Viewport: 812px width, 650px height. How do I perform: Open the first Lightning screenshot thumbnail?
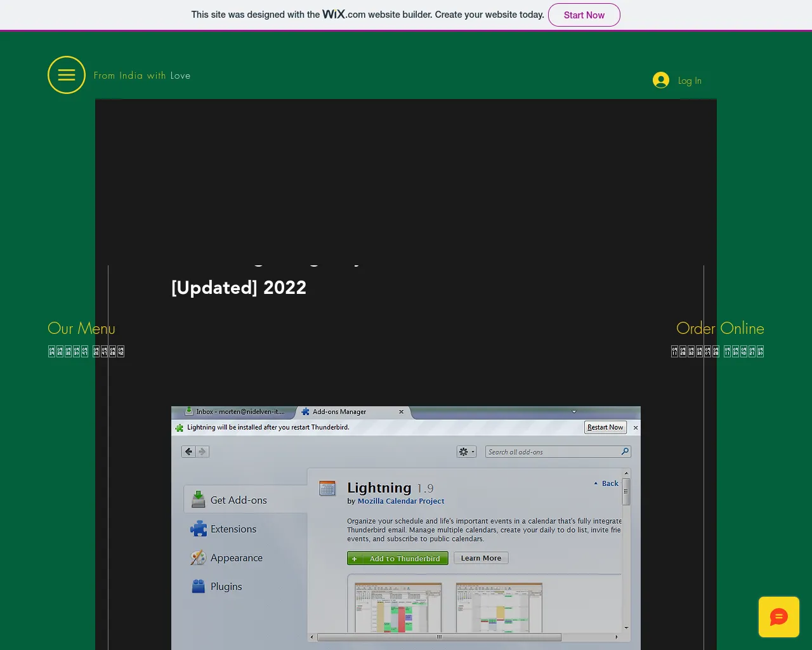398,607
